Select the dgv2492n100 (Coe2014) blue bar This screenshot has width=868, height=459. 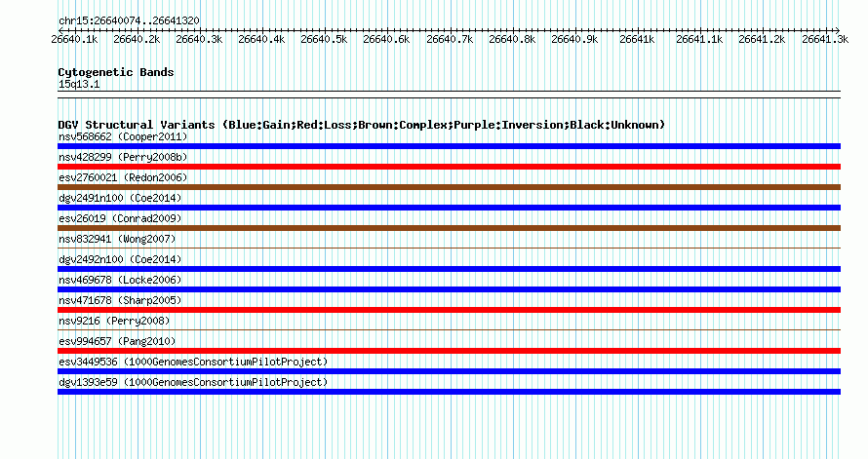[x=449, y=269]
